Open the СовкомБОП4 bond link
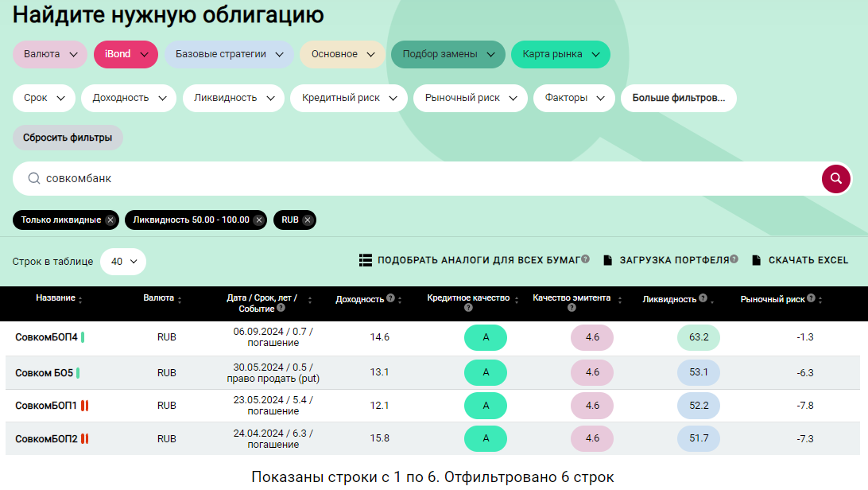Viewport: 868px width, 490px height. click(x=46, y=337)
